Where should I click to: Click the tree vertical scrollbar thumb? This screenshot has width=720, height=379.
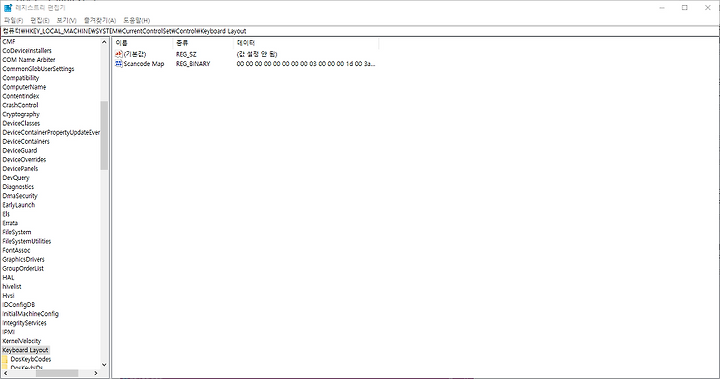104,136
